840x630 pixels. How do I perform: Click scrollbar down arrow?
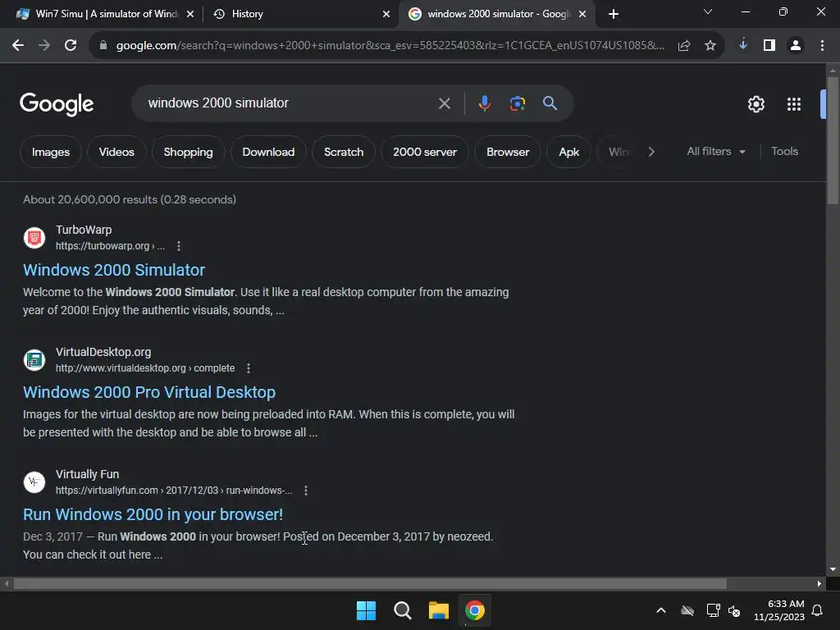pos(833,569)
